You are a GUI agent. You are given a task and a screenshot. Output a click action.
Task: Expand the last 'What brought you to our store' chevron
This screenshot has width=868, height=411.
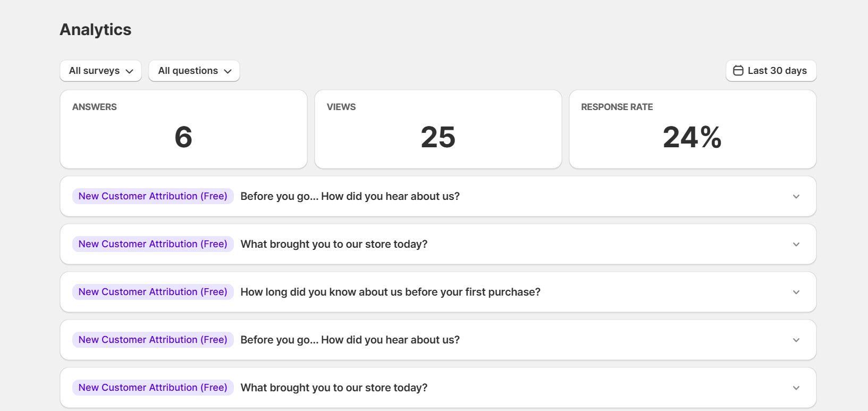coord(796,388)
